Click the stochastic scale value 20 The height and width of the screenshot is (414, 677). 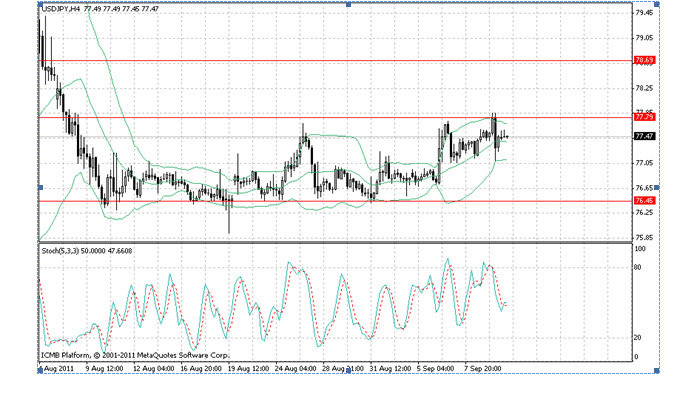(x=637, y=338)
